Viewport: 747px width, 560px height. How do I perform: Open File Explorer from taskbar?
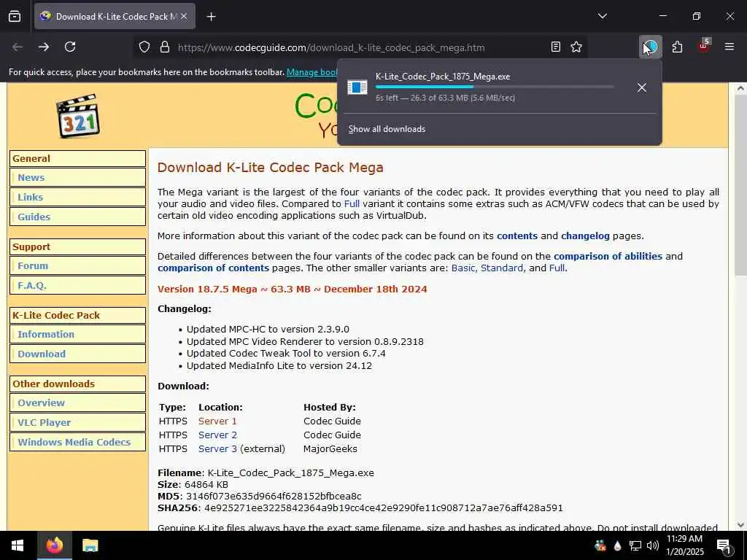(90, 545)
